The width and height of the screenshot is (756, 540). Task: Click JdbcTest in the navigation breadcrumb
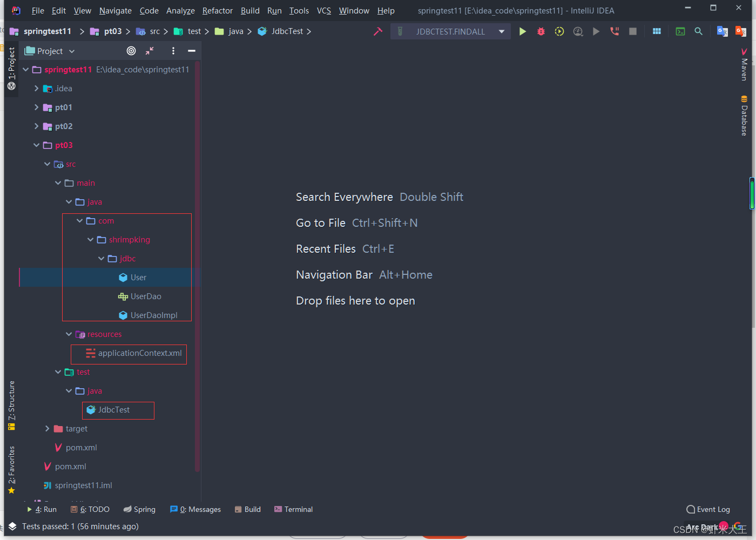click(280, 31)
